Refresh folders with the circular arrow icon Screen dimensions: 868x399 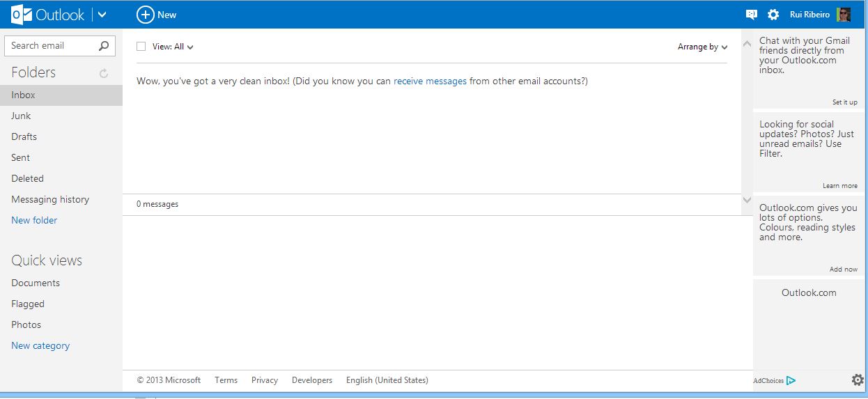click(x=104, y=73)
